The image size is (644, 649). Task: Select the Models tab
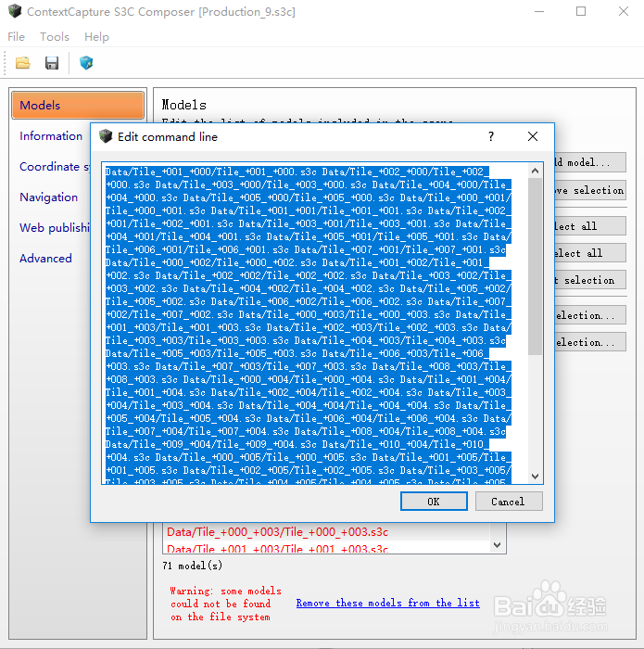coord(78,105)
